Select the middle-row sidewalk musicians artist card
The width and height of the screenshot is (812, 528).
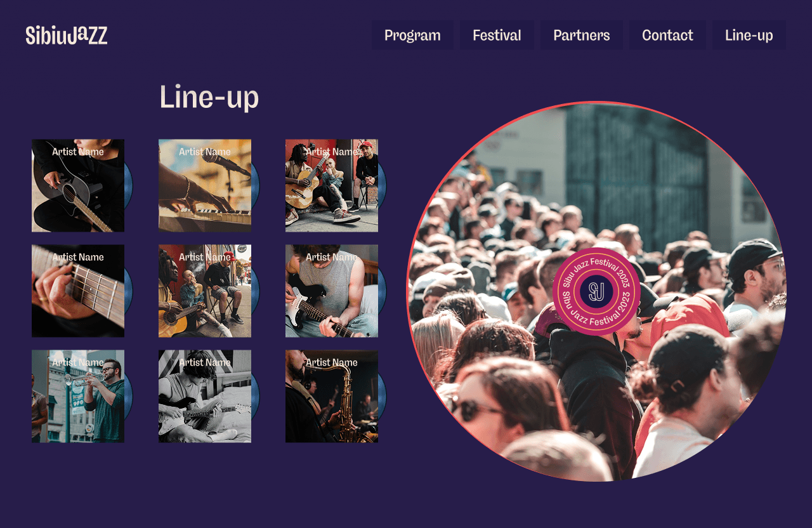(205, 291)
